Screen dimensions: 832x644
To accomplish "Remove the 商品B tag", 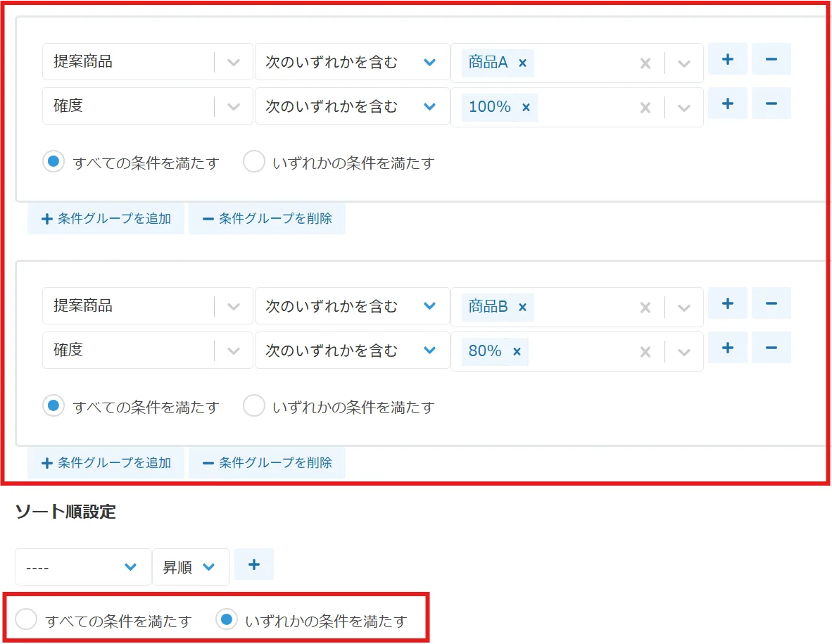I will pos(523,307).
